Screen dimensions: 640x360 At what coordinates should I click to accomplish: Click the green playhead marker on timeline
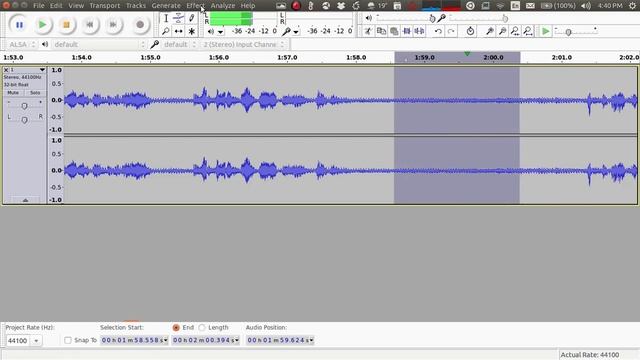click(x=467, y=54)
